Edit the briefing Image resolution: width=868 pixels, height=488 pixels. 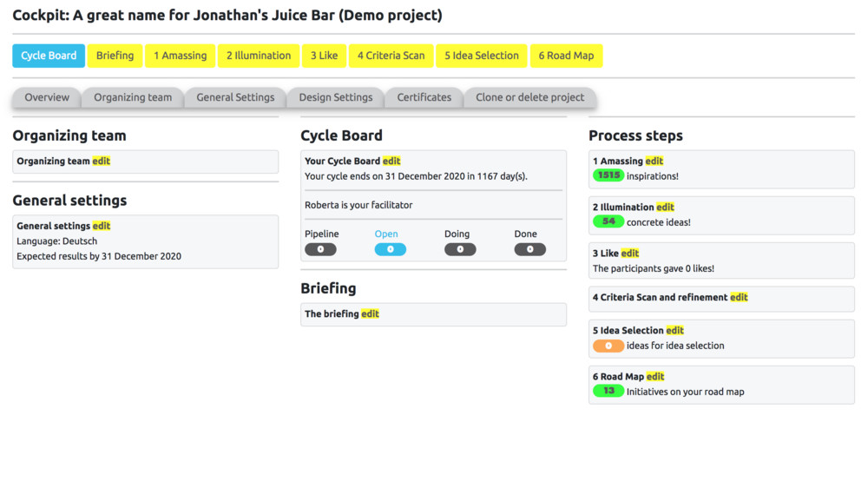tap(370, 313)
